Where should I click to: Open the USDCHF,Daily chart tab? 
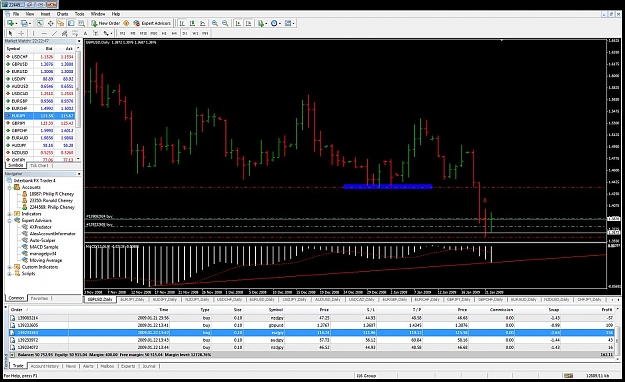coord(230,299)
